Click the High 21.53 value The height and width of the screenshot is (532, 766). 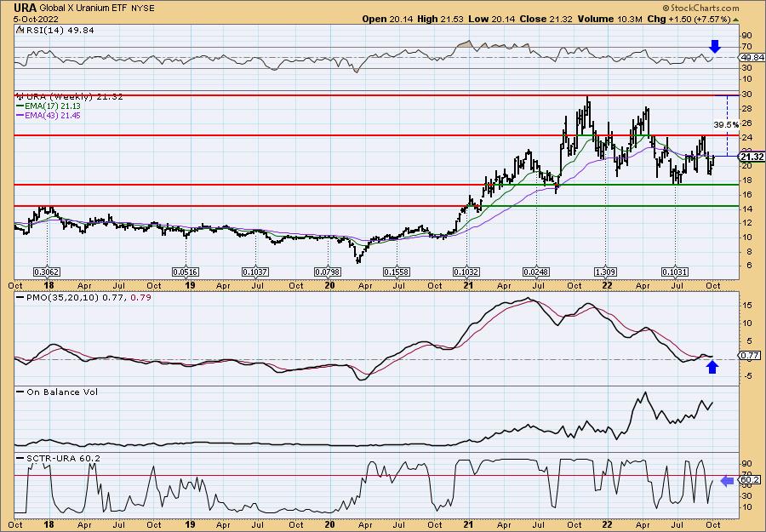tap(440, 19)
